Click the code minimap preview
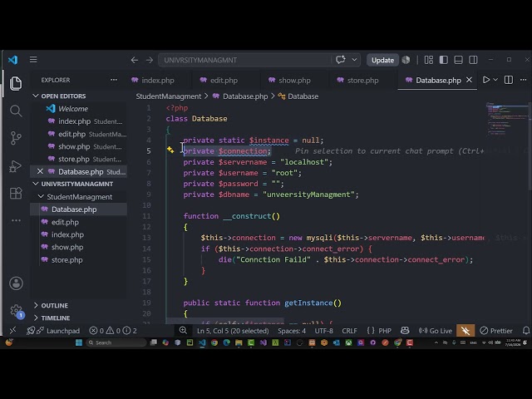The image size is (532, 399). (506, 119)
